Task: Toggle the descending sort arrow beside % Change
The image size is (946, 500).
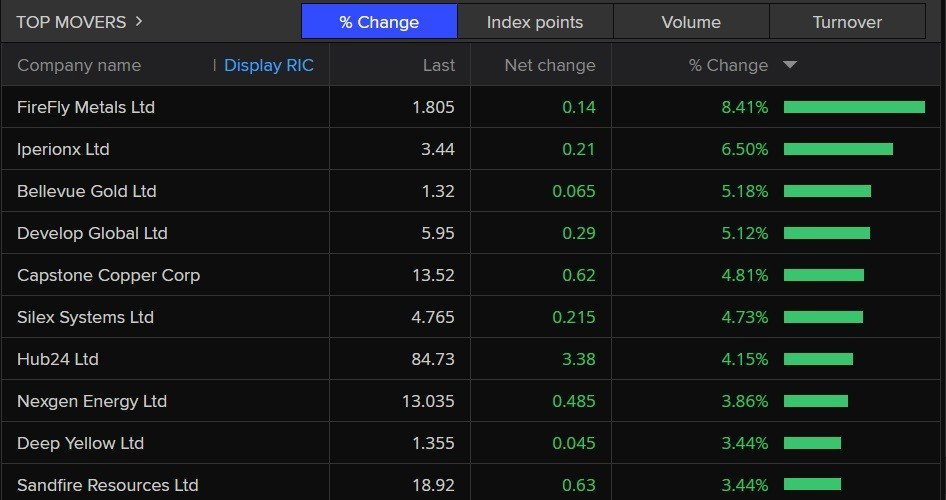Action: click(790, 65)
